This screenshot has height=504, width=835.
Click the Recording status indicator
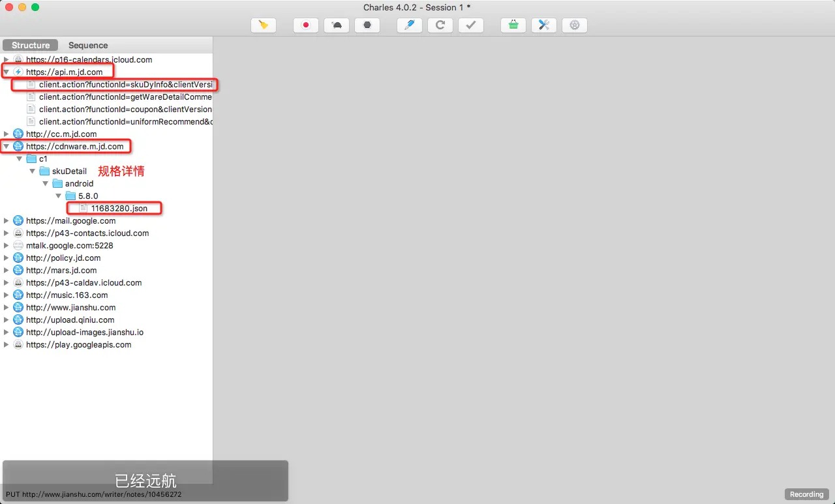point(807,494)
